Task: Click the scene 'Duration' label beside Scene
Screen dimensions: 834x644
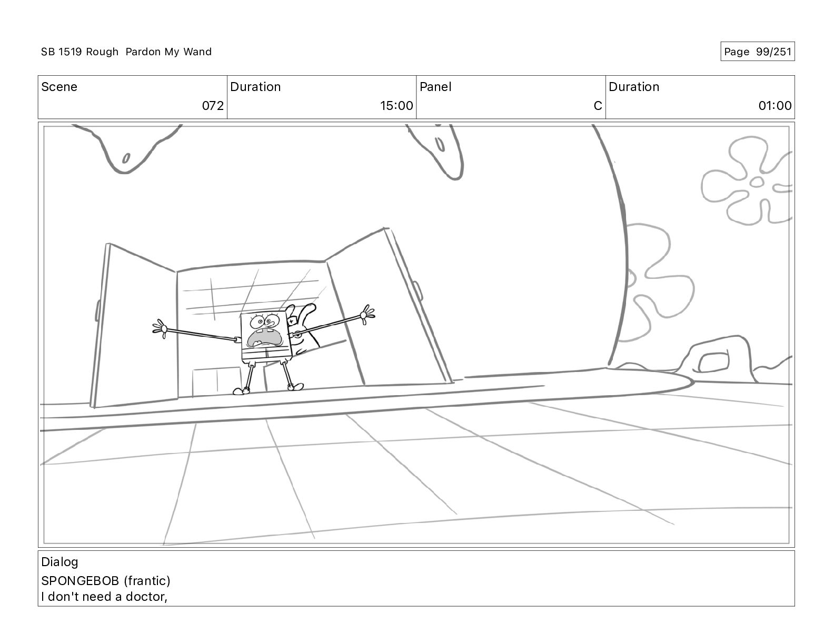Action: (255, 87)
